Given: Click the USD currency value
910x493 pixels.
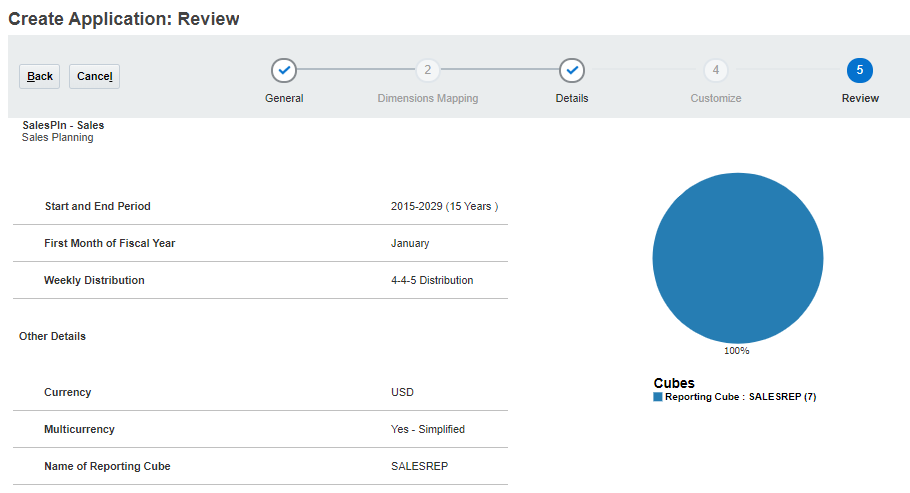Looking at the screenshot, I should click(402, 393).
